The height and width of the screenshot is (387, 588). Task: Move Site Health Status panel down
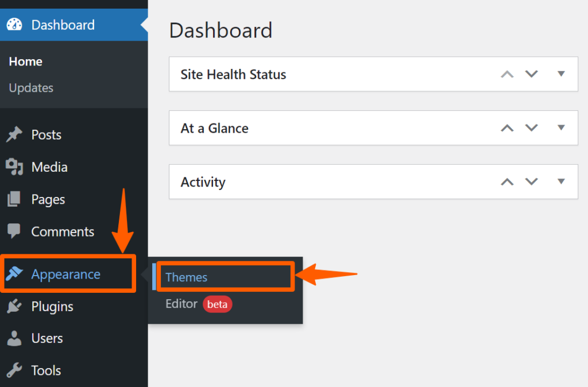[x=532, y=74]
